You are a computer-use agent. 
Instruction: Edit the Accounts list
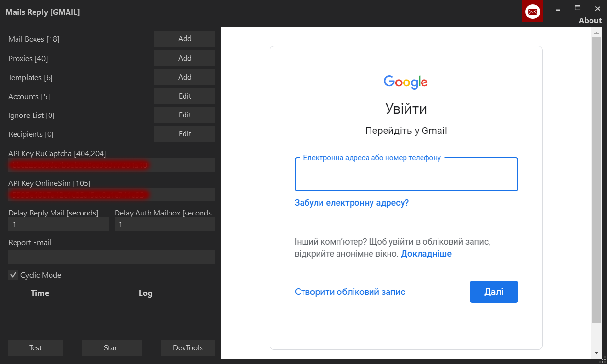(x=185, y=96)
